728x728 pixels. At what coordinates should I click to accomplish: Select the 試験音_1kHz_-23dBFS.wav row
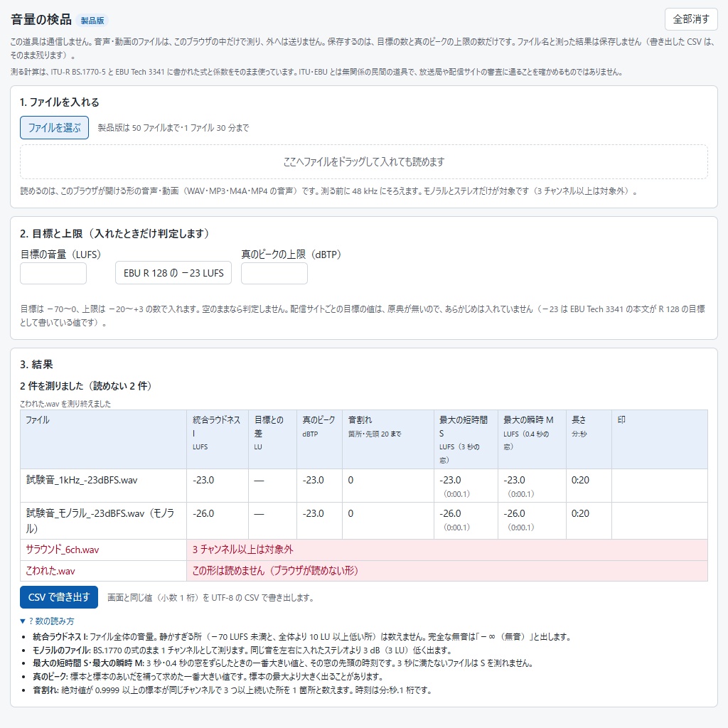363,486
